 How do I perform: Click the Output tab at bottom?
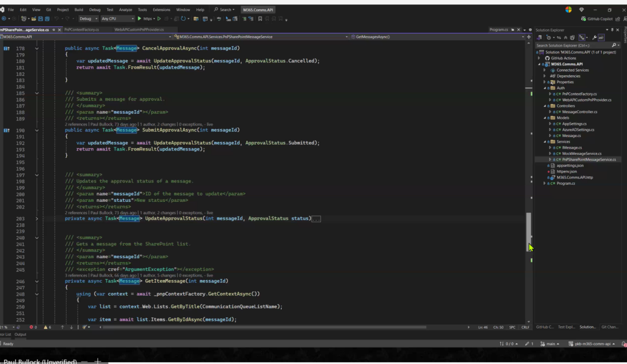click(20, 335)
